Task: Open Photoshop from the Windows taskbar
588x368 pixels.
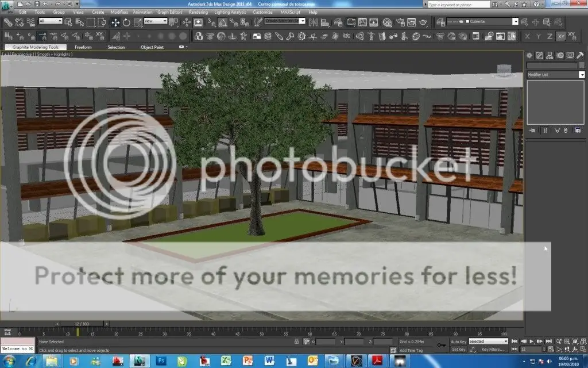Action: pyautogui.click(x=161, y=361)
